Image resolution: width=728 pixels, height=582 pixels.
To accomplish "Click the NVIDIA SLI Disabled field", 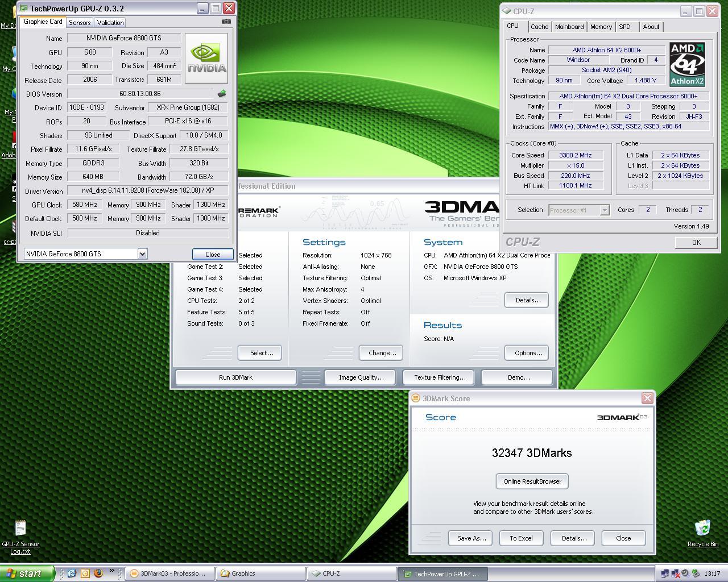I will (x=148, y=233).
